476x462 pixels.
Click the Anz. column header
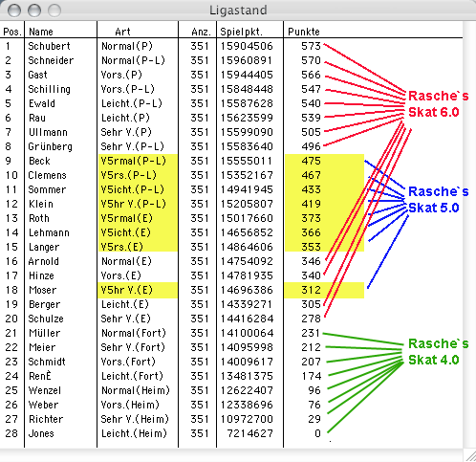click(201, 32)
